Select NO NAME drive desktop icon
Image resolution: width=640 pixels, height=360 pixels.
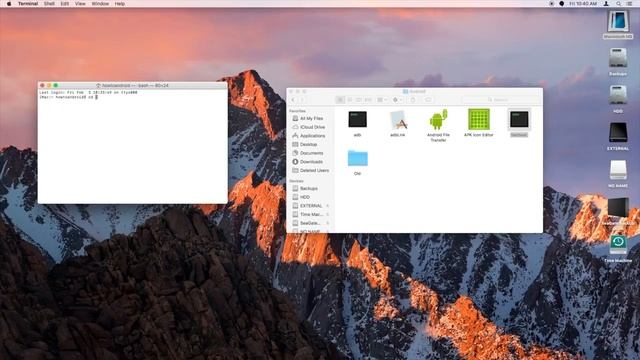pos(618,174)
